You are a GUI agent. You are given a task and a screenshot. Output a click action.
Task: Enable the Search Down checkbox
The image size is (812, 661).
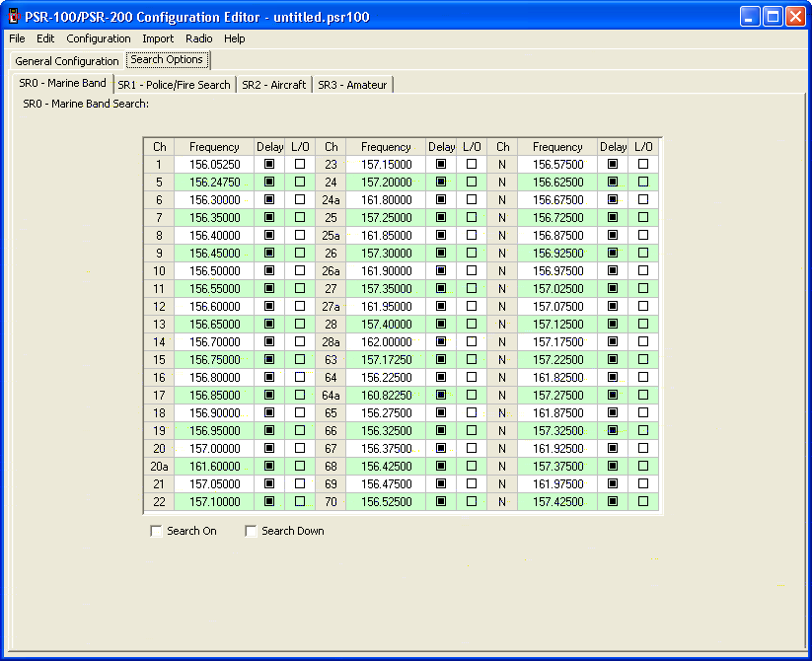[251, 532]
